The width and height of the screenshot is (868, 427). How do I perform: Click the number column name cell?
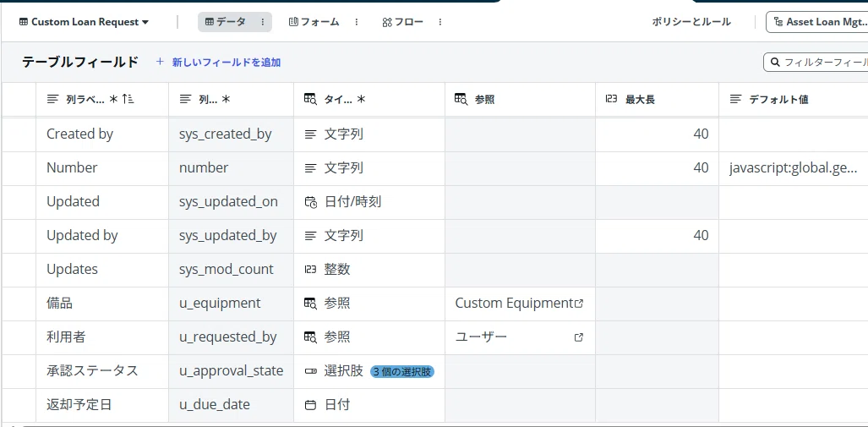point(232,167)
